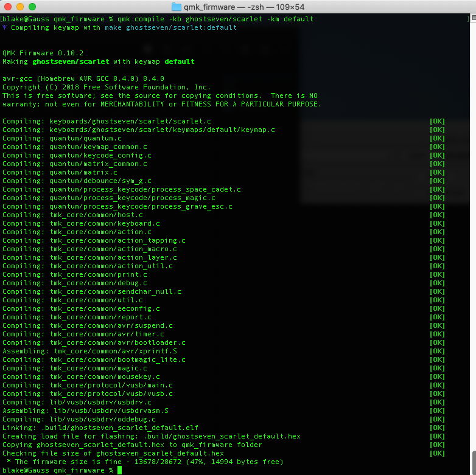Click the 'MERCHANTABILITY or FITNESS' warranty line

click(162, 104)
